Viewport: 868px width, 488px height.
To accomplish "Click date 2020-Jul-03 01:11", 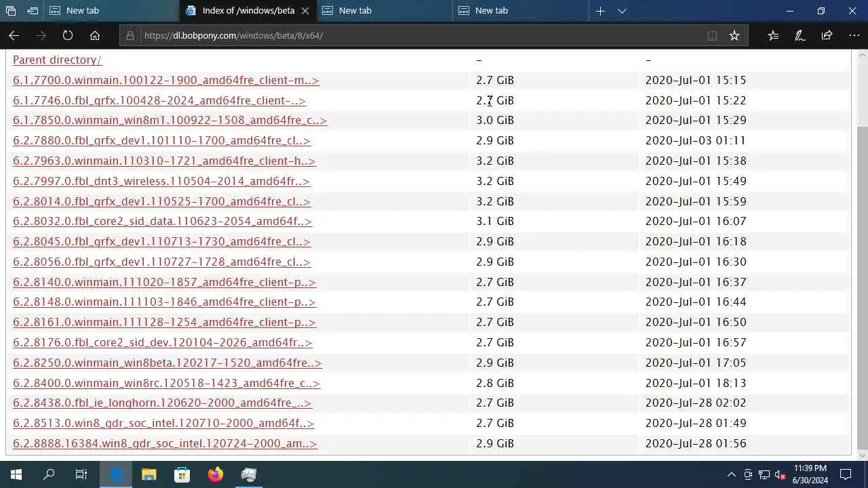I will 696,140.
